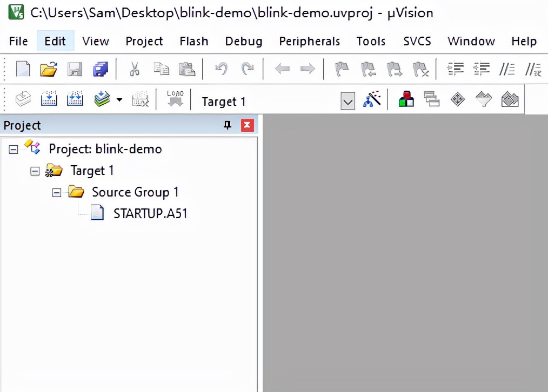Cut selection with the scissors icon

[x=135, y=69]
